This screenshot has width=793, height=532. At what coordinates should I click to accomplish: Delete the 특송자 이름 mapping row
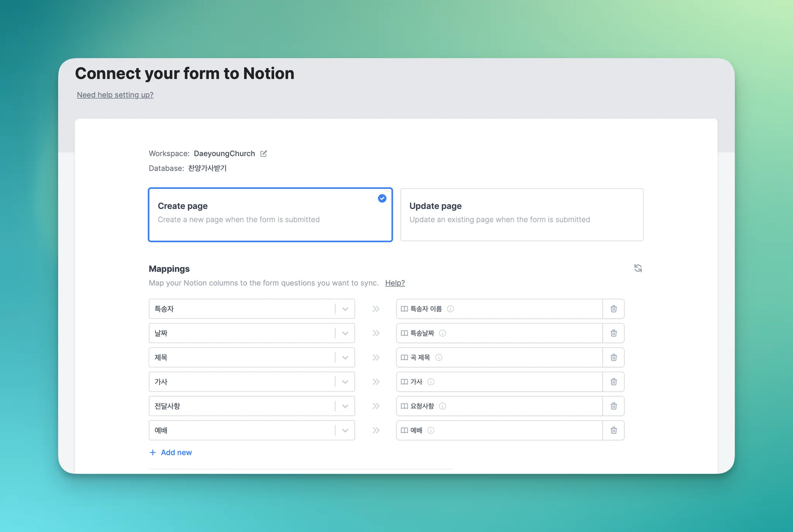point(613,309)
